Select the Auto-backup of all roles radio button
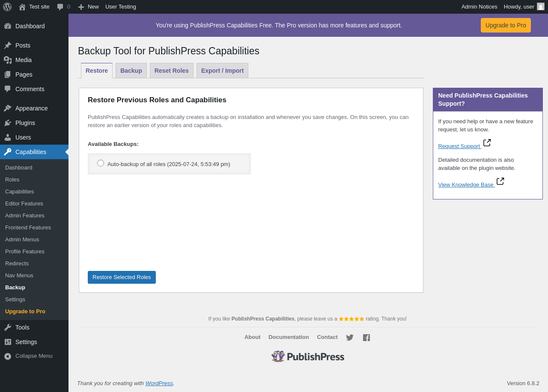Viewport: 548px width, 392px height. 101,163
